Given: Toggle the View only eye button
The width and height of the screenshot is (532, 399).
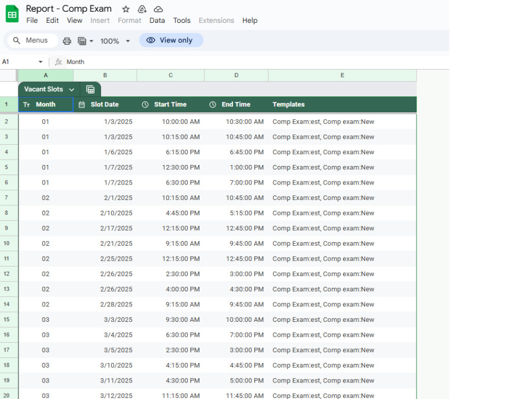Looking at the screenshot, I should tap(171, 40).
